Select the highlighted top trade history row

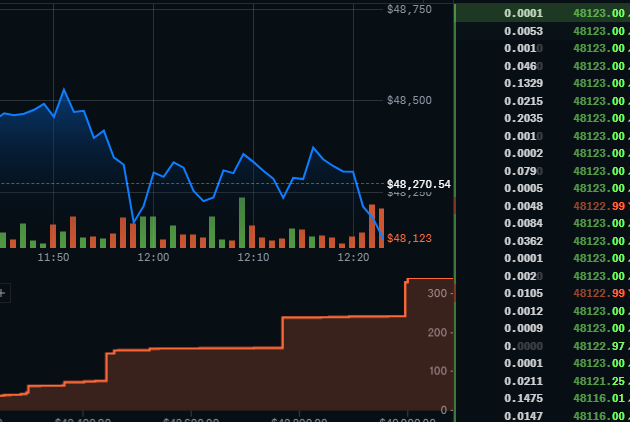[542, 13]
